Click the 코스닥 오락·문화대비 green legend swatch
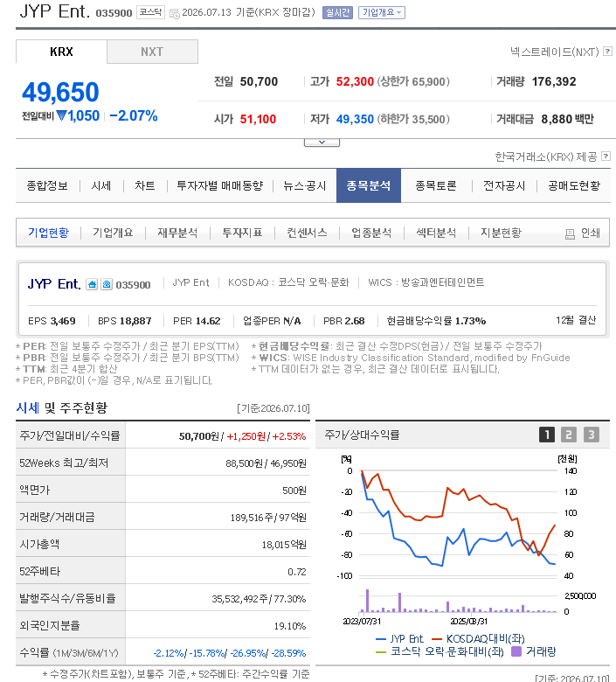 tap(381, 652)
